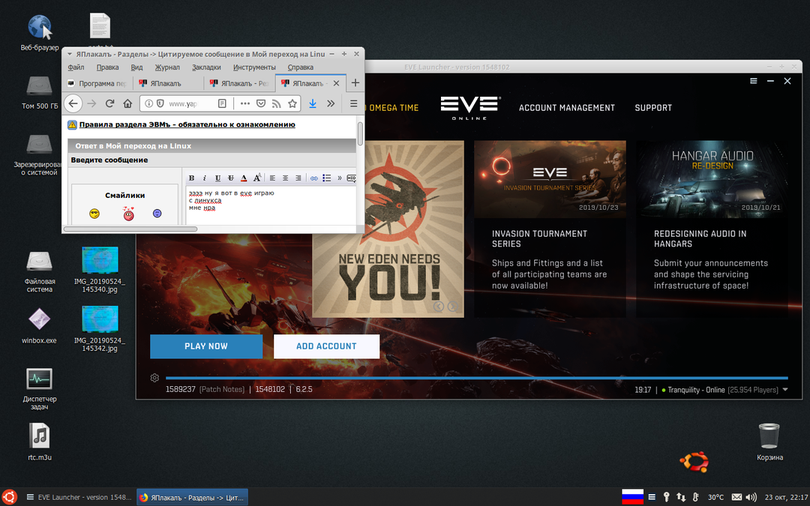Screen dimensions: 810x506
Task: Bookmark this page with the star icon
Action: (292, 103)
